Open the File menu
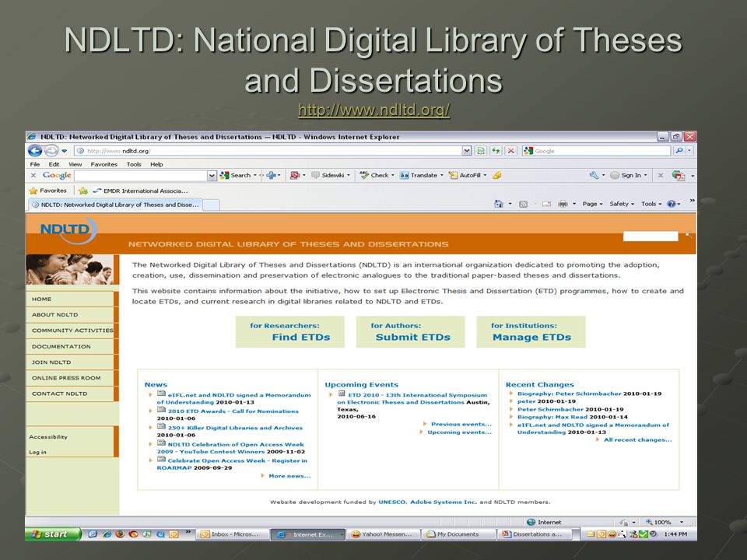 pyautogui.click(x=35, y=164)
